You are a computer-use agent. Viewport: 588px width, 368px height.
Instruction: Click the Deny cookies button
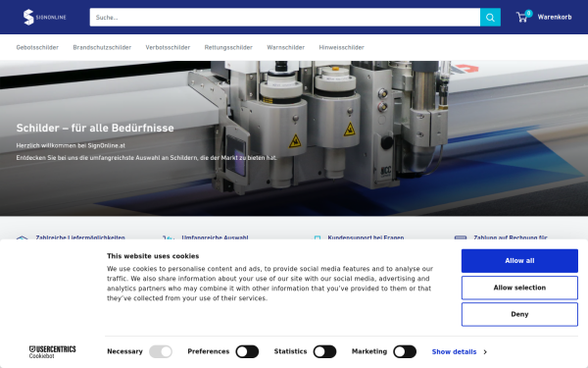tap(519, 314)
